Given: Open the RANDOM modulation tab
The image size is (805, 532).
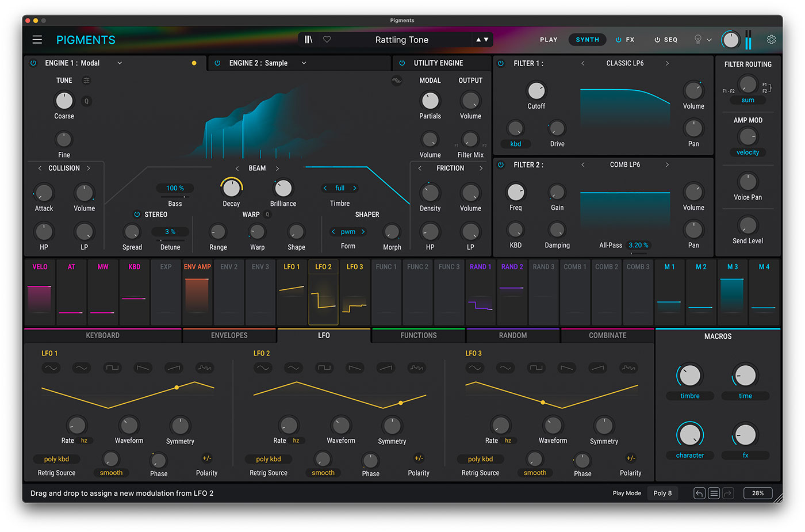Looking at the screenshot, I should (x=513, y=335).
